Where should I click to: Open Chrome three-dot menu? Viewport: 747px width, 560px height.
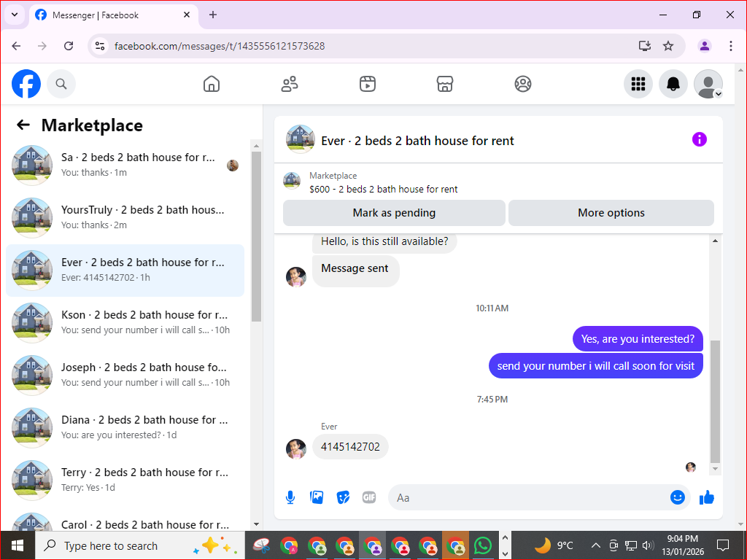(x=731, y=46)
